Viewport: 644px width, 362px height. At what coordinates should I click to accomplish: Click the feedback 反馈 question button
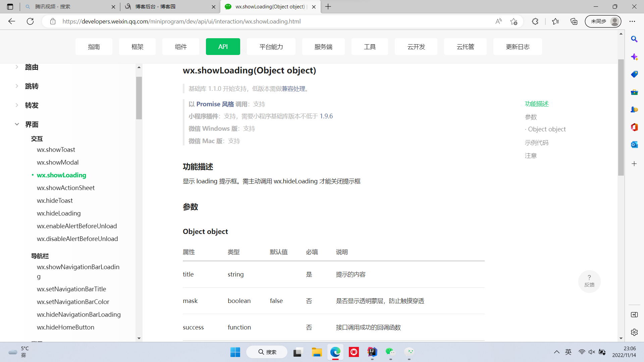[x=589, y=281]
